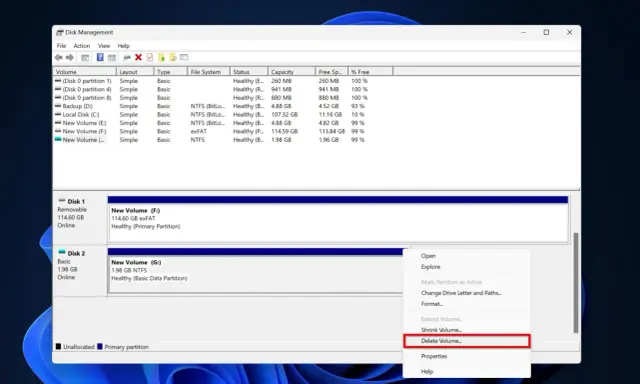Click the Disk 1 drive icon
Viewport: 640px width, 384px height.
[x=62, y=201]
